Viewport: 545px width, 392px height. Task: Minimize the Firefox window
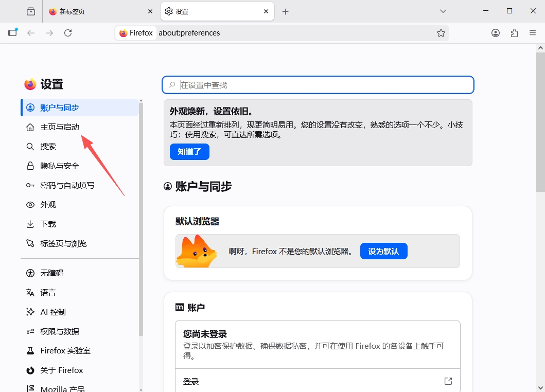tap(486, 11)
